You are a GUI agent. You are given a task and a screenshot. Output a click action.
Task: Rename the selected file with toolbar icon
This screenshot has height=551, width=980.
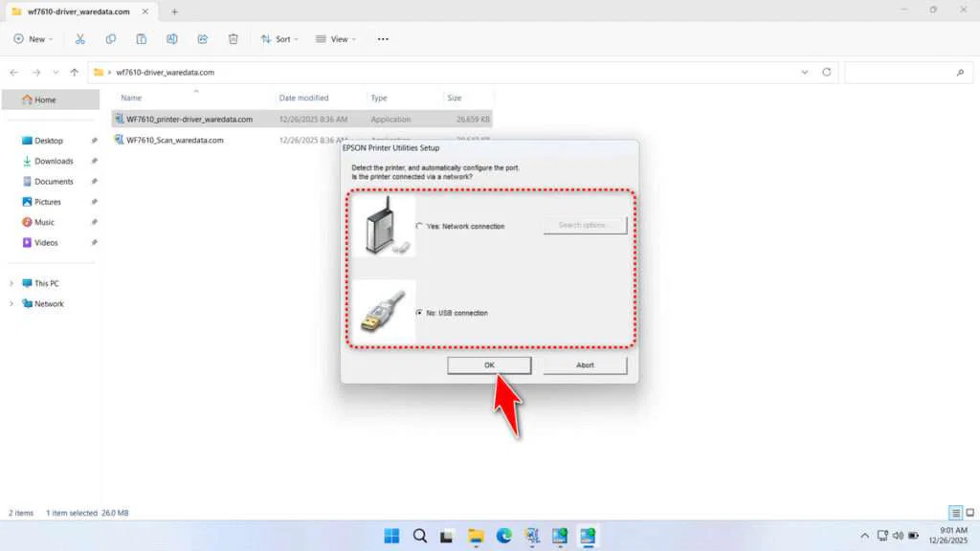click(172, 39)
